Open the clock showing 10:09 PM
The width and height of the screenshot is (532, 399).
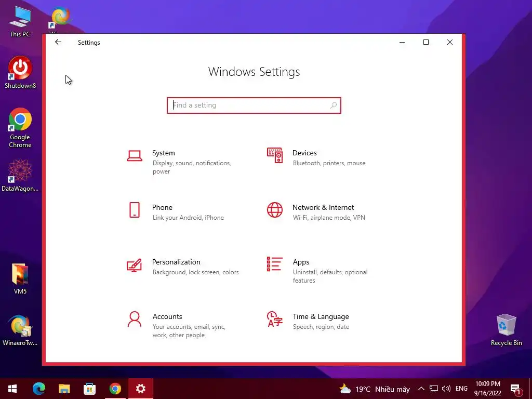pos(487,389)
